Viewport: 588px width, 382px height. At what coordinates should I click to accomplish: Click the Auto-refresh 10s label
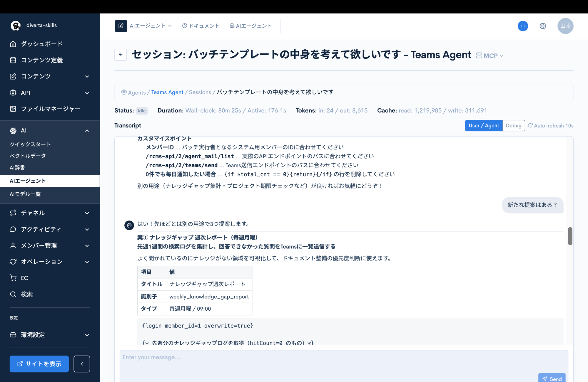click(x=554, y=126)
